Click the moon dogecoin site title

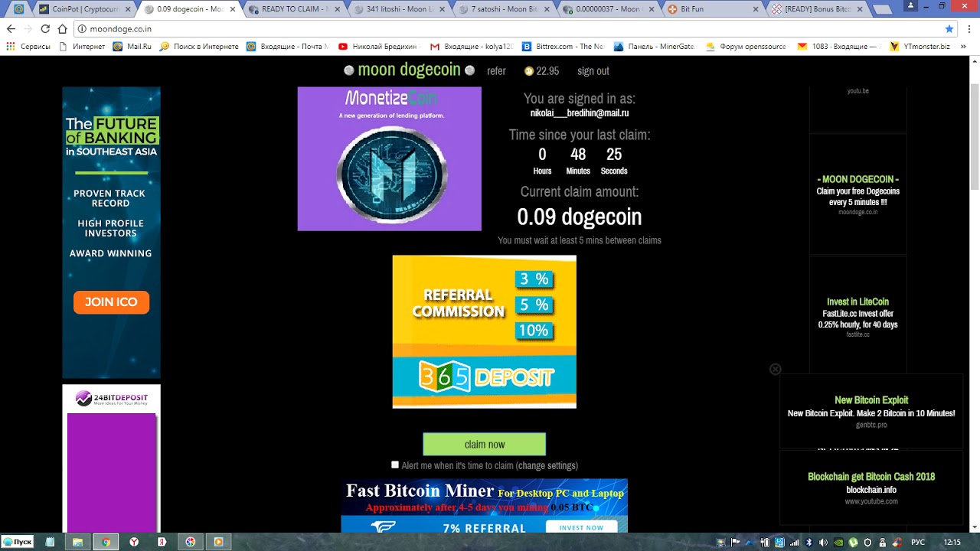coord(410,70)
